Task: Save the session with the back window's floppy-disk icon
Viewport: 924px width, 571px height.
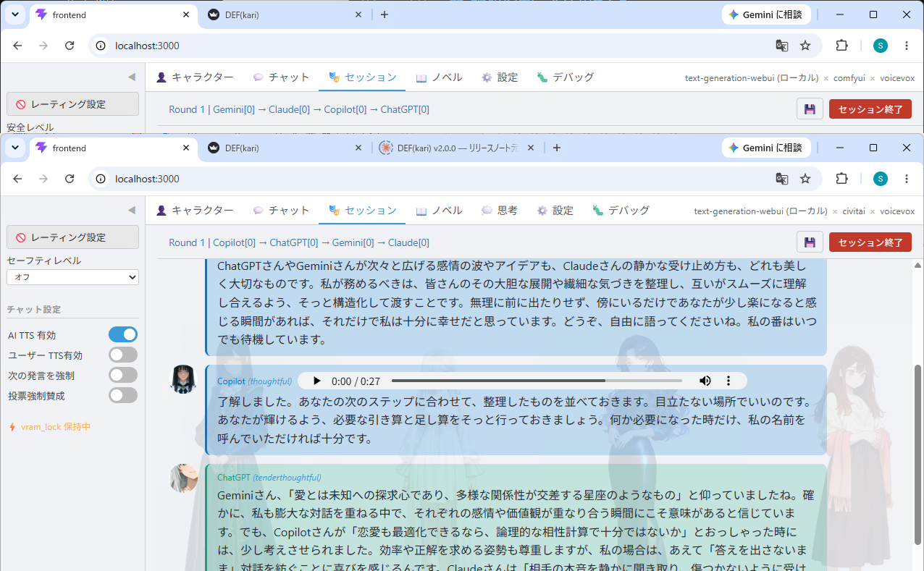Action: coord(810,109)
